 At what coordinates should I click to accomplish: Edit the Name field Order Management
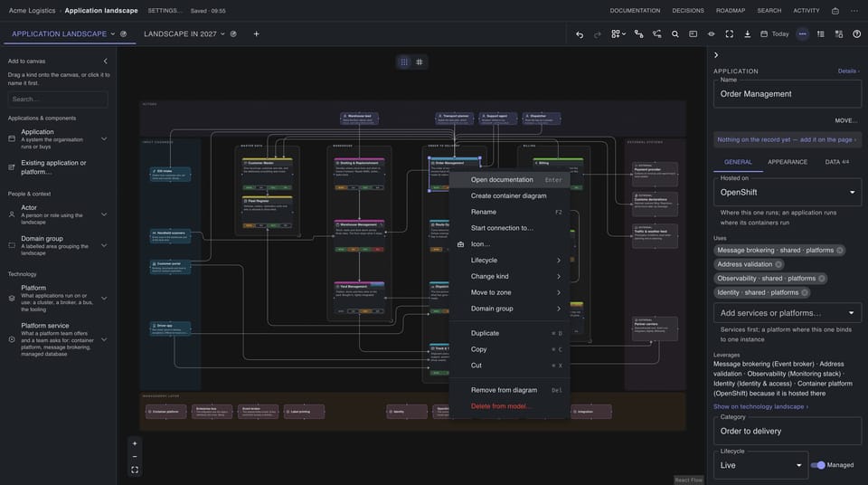click(x=788, y=94)
